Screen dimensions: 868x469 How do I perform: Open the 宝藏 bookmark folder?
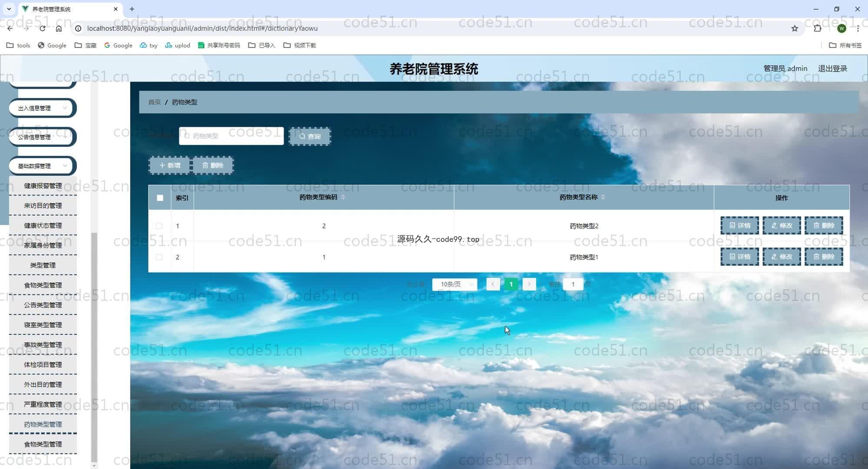[x=86, y=45]
